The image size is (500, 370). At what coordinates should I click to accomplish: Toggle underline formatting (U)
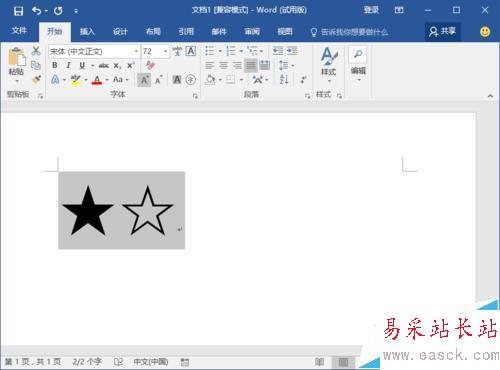point(82,65)
